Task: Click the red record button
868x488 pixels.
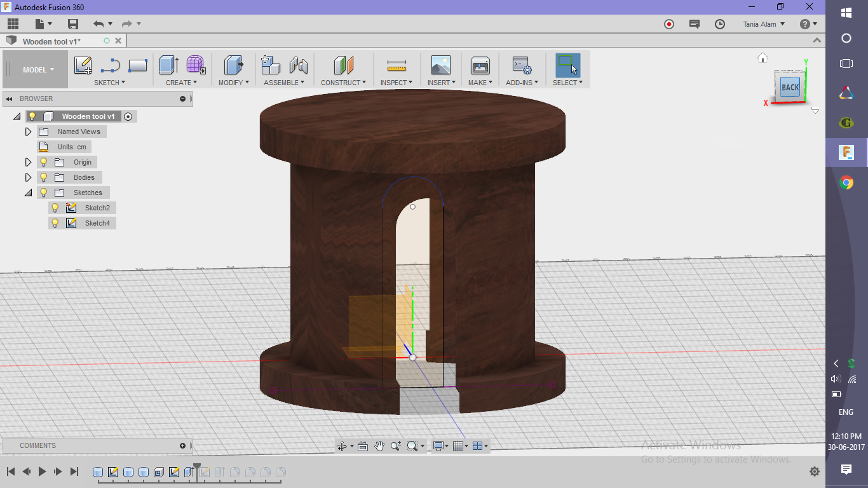Action: (669, 24)
